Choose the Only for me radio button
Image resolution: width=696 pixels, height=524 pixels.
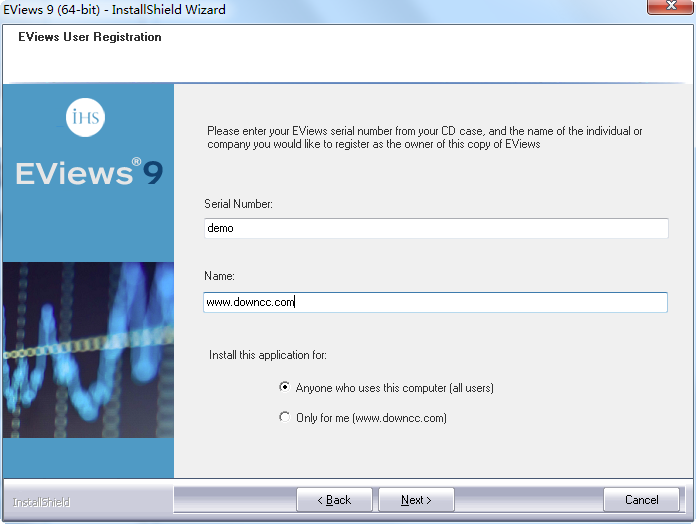(x=285, y=418)
